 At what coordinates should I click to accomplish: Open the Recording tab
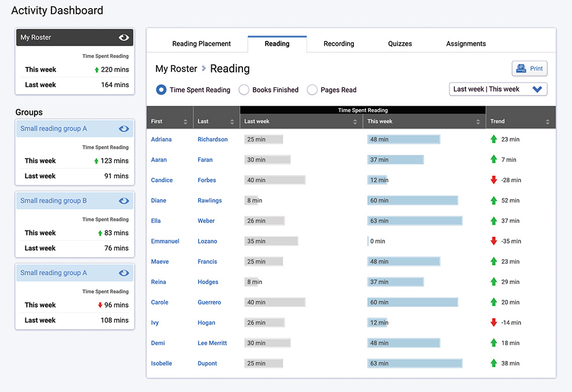click(x=339, y=43)
